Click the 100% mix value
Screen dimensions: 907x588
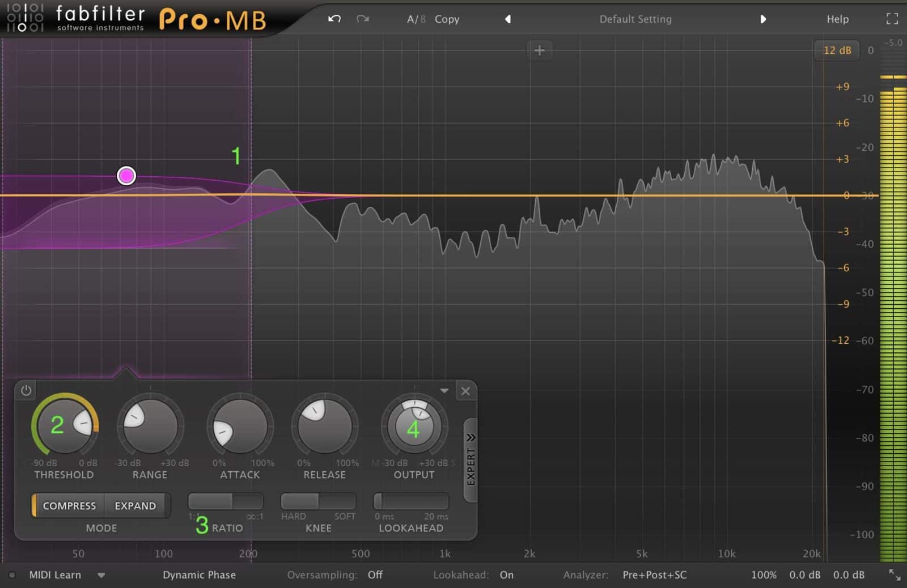point(764,574)
